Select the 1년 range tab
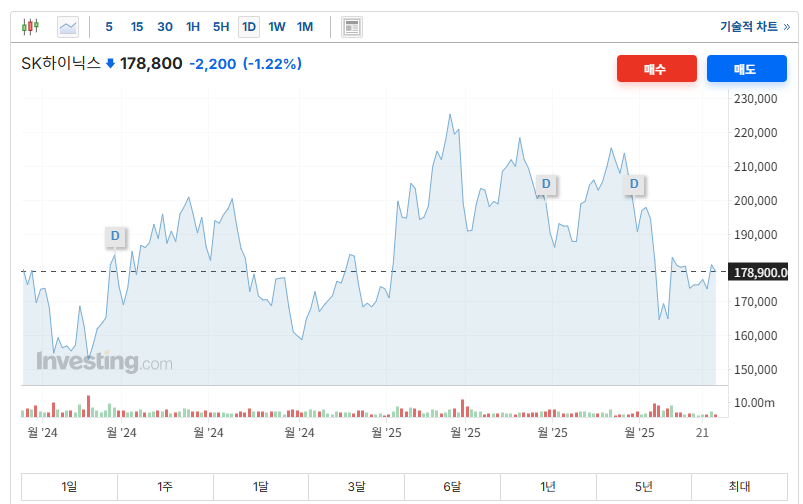 pyautogui.click(x=548, y=487)
